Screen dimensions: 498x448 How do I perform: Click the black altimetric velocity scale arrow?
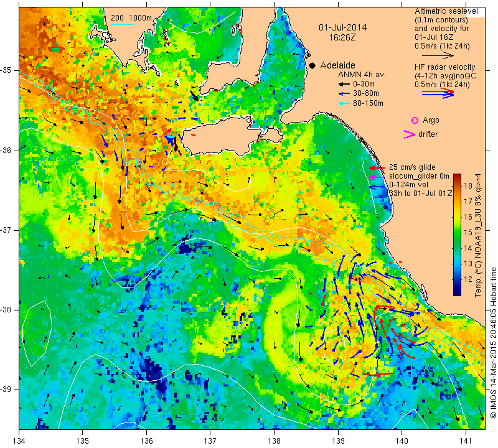click(438, 55)
